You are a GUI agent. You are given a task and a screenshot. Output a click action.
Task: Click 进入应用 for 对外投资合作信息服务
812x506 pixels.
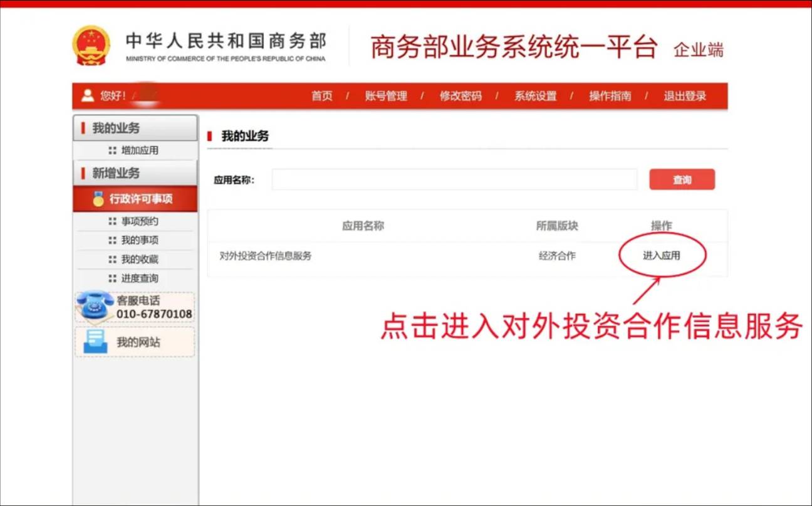(662, 256)
